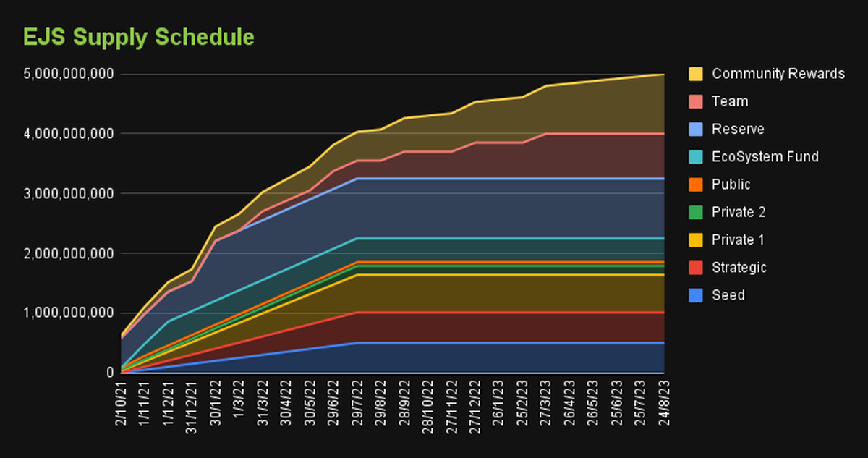868x458 pixels.
Task: Click the Community Rewards legend label
Action: [x=778, y=74]
